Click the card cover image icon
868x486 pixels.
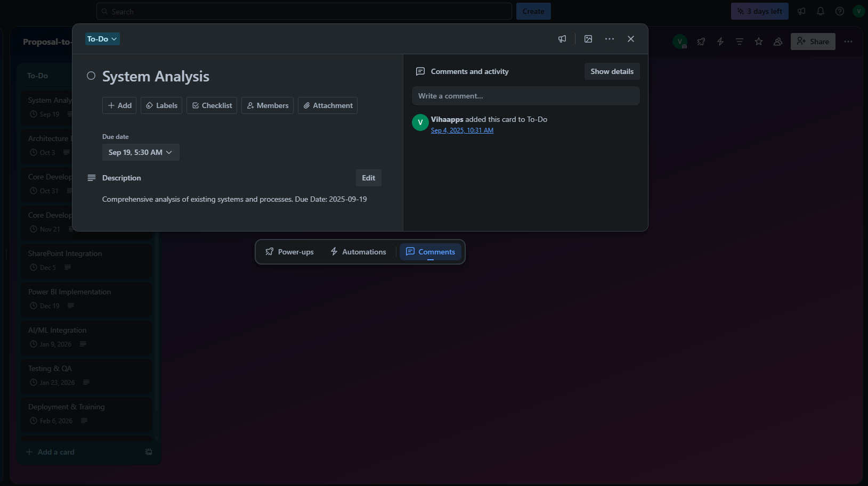[588, 39]
